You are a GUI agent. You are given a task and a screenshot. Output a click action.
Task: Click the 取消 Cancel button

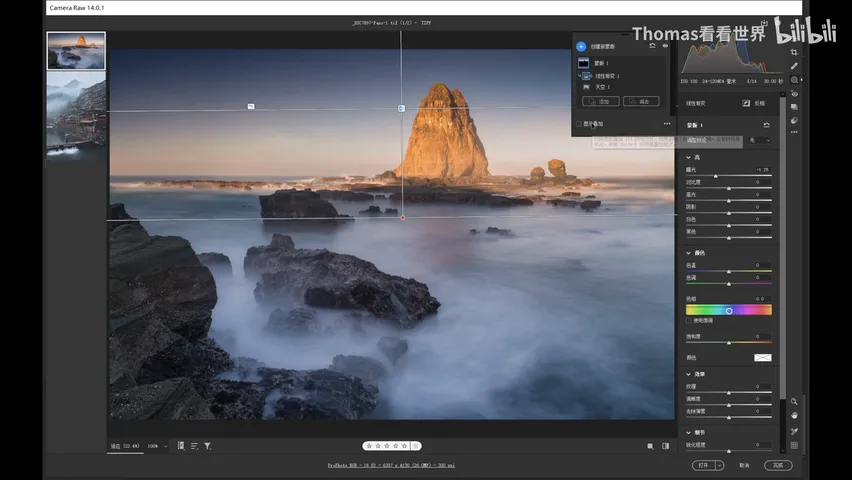744,465
